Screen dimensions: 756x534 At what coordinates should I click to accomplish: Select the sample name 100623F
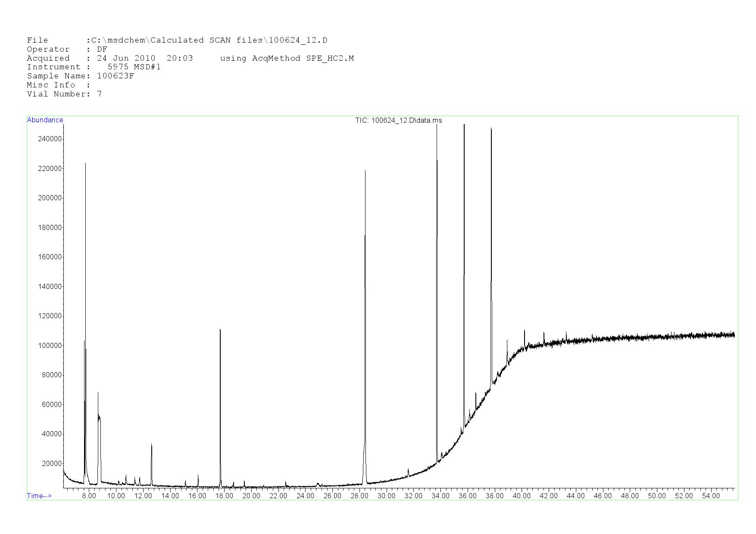tap(116, 76)
